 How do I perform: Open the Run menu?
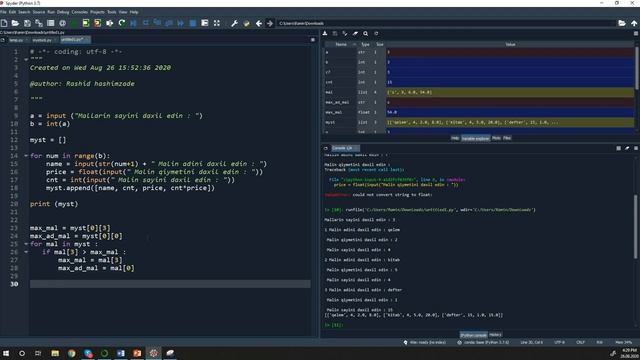[x=51, y=12]
